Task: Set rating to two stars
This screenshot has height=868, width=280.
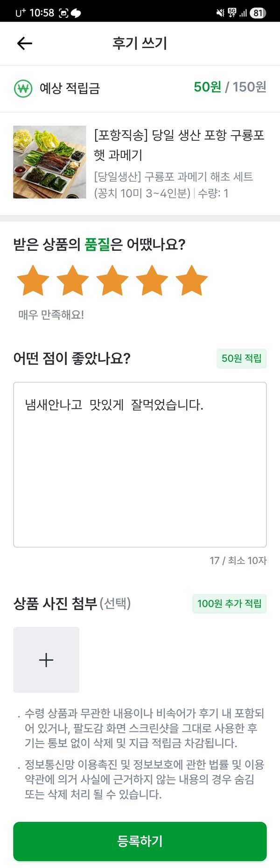Action: [x=73, y=281]
